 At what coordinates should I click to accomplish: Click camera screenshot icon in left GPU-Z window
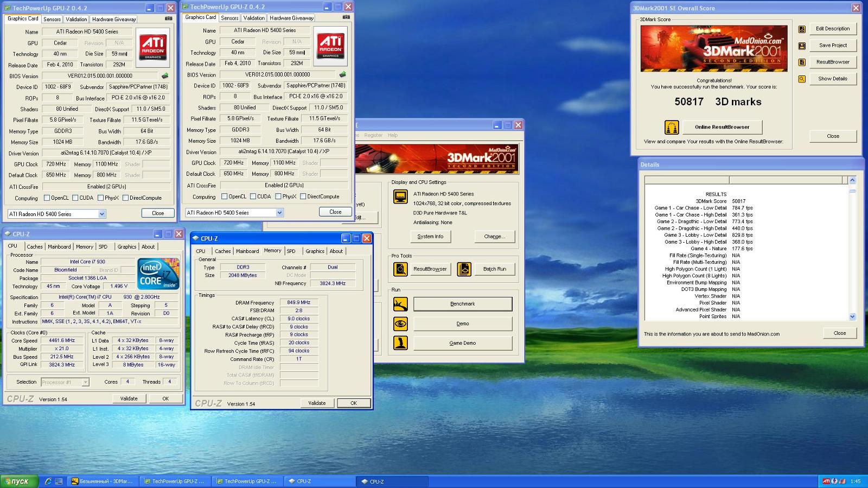point(169,18)
